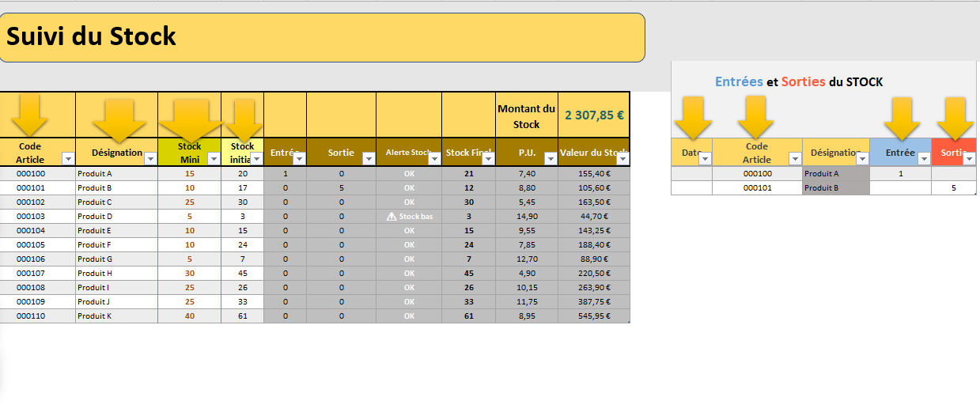
Task: Click the arrow above the Date column
Action: [x=693, y=118]
